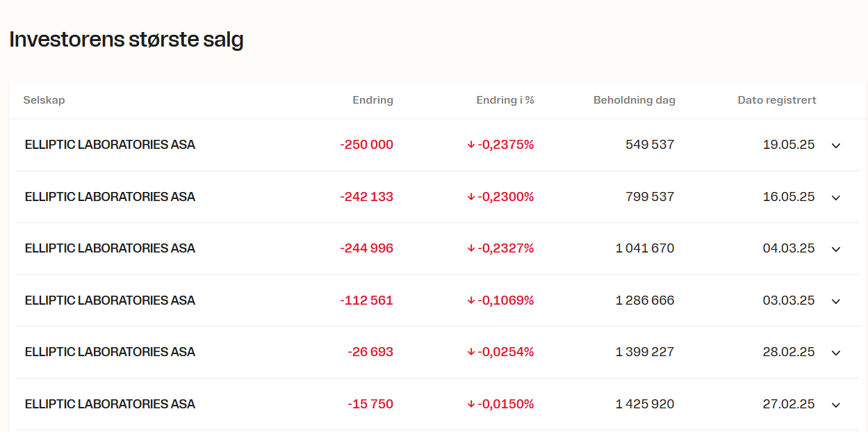This screenshot has width=868, height=432.
Task: Open Elliptic Laboratories ASA with -250 000 change
Action: [110, 145]
